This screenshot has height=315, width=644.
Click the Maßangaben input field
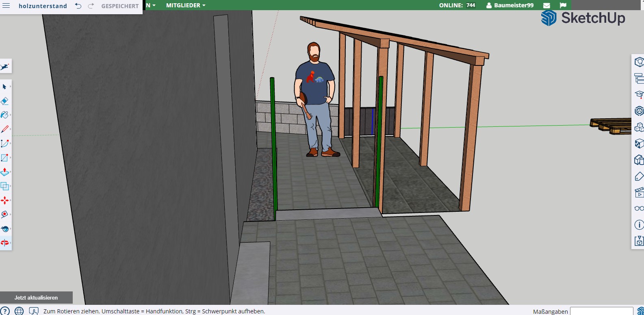(x=601, y=311)
